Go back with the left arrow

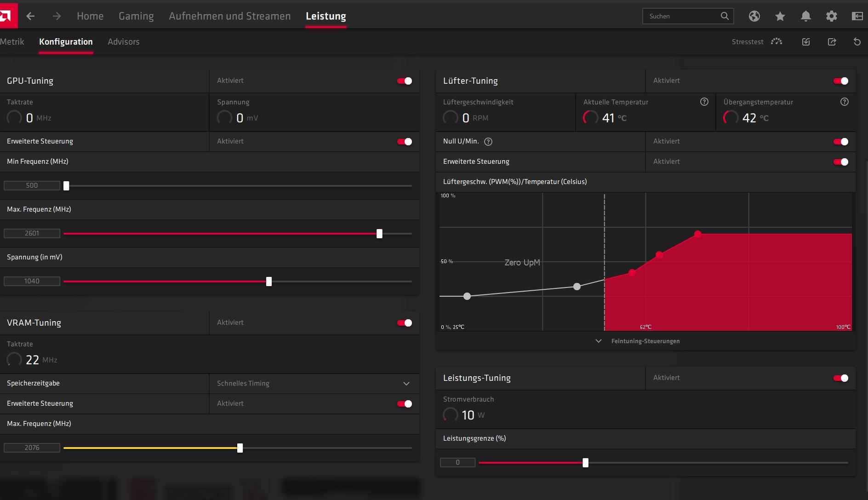(30, 16)
